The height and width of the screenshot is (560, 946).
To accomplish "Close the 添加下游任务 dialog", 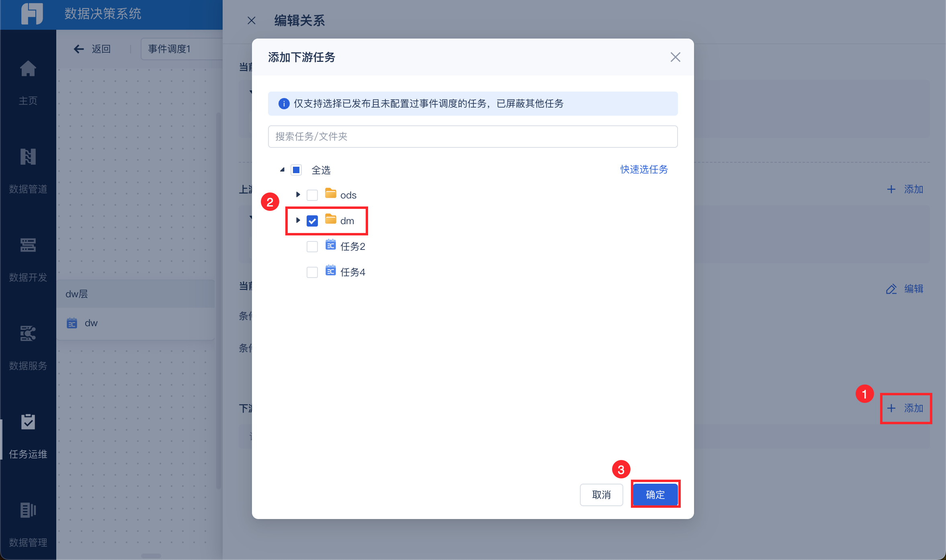I will (x=675, y=57).
